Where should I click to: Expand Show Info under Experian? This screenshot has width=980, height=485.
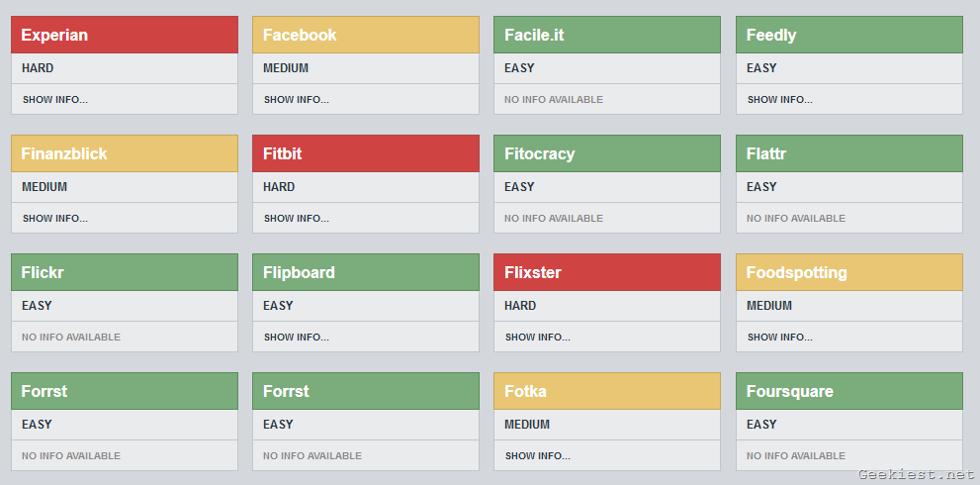[x=55, y=99]
